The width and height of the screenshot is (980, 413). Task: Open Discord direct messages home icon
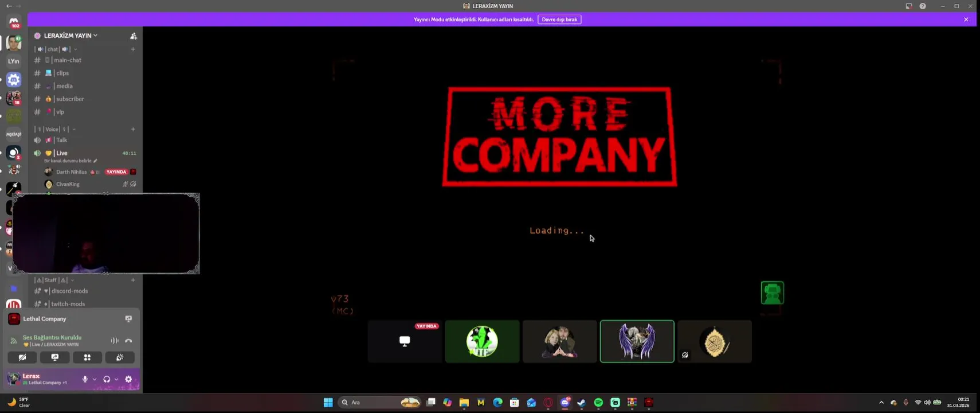(x=14, y=22)
